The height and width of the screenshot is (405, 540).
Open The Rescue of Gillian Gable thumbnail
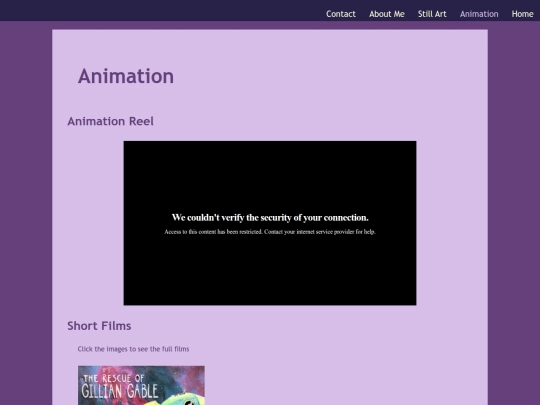141,385
